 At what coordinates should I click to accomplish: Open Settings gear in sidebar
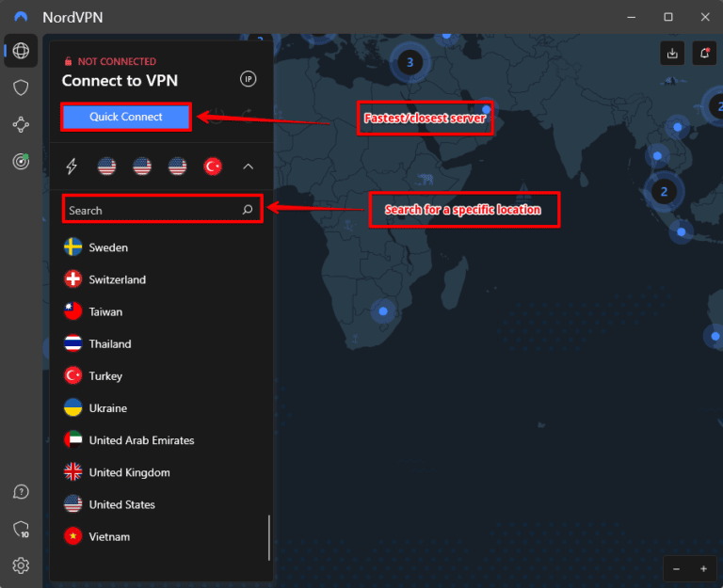tap(21, 565)
